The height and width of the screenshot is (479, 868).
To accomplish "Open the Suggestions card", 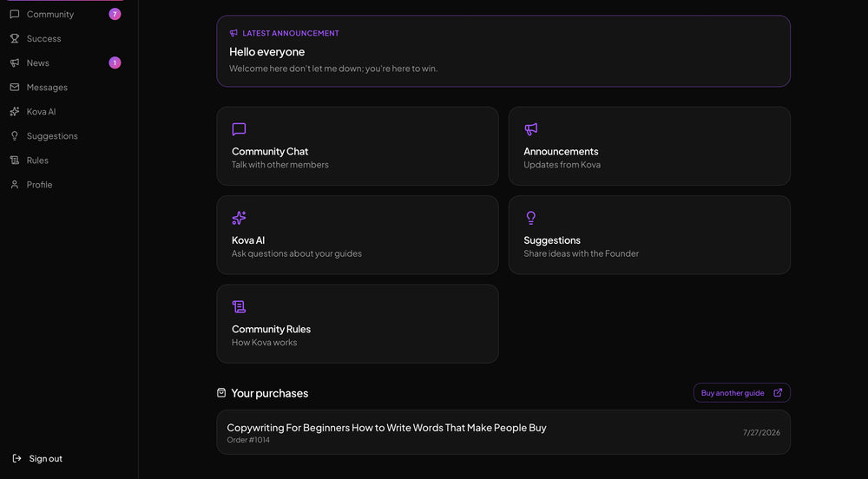I will pyautogui.click(x=649, y=235).
